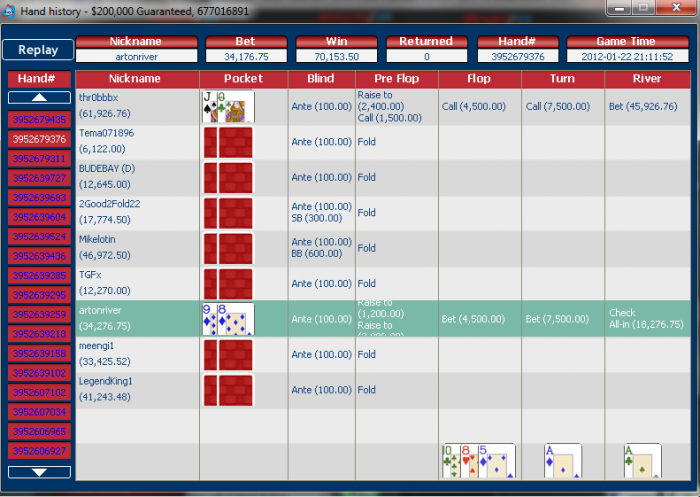Click the Nickname column header in the table

click(x=138, y=79)
